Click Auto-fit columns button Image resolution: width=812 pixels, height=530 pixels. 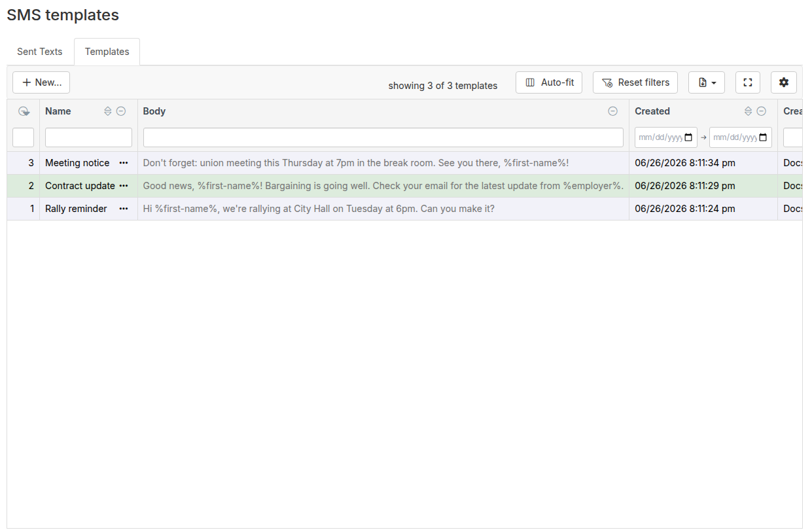(x=549, y=82)
